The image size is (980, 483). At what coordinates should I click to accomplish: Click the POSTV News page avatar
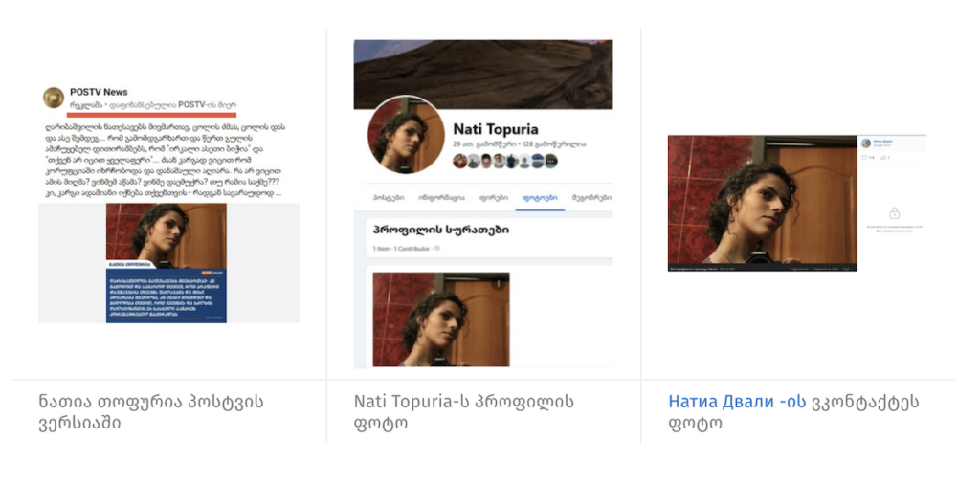[54, 98]
